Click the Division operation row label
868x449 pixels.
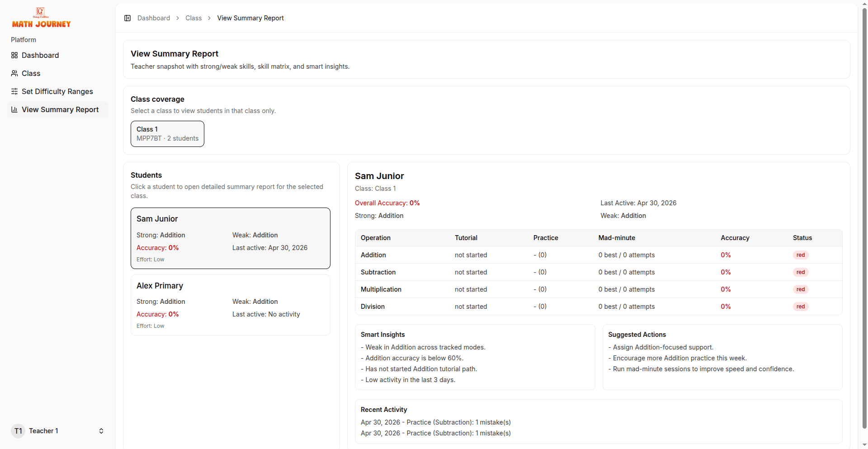coord(373,307)
